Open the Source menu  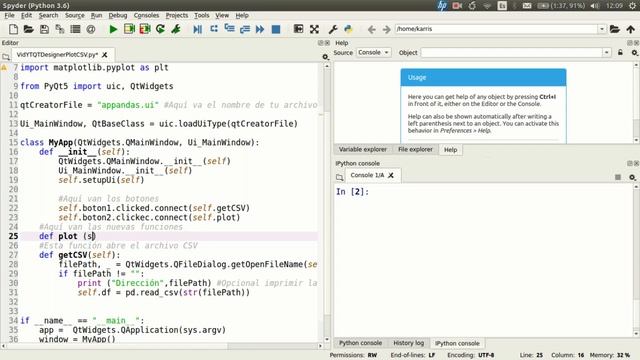point(75,16)
